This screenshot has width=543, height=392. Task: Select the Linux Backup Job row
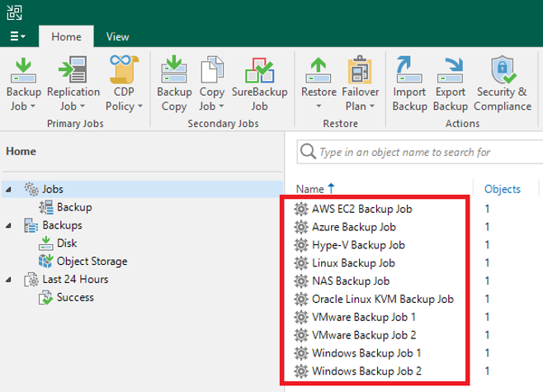point(417,262)
